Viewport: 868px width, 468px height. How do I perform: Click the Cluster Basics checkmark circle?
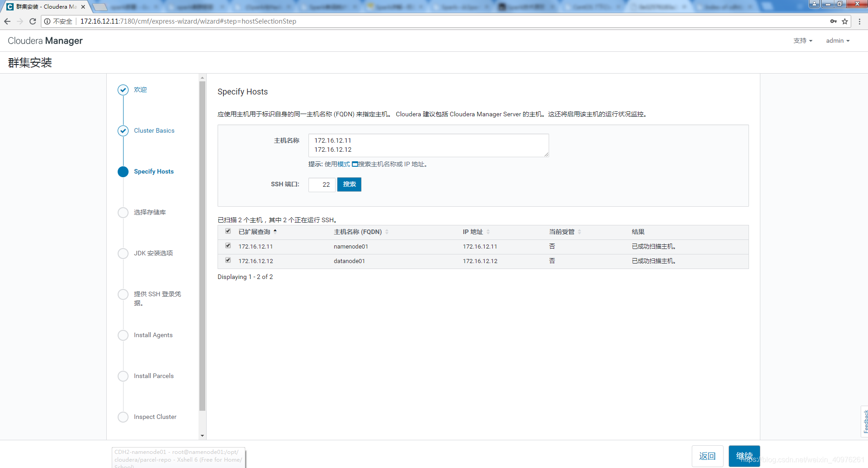[x=123, y=131]
